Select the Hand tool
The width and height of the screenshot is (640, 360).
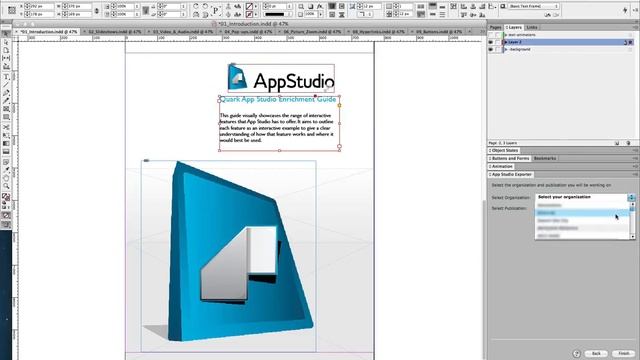click(6, 178)
